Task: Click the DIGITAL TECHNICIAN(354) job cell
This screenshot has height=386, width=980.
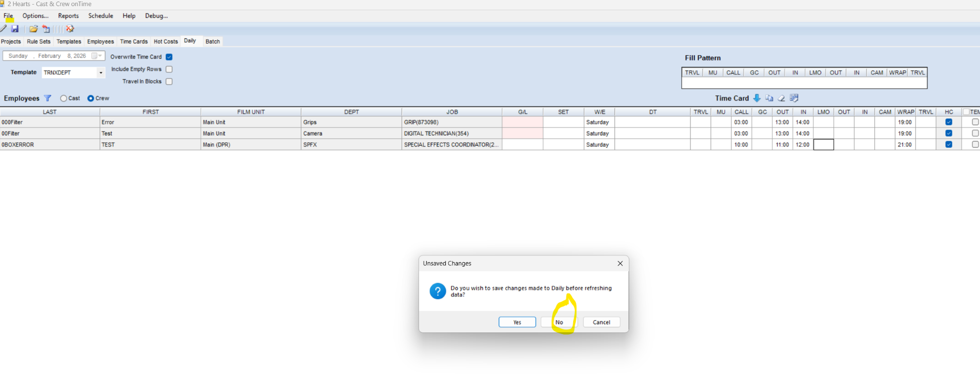Action: [452, 134]
